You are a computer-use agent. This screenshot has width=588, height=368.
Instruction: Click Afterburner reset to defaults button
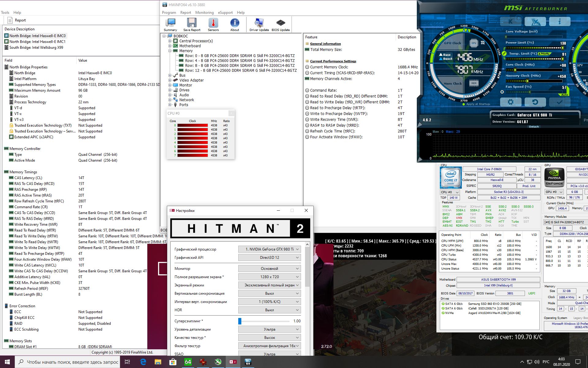coord(535,102)
